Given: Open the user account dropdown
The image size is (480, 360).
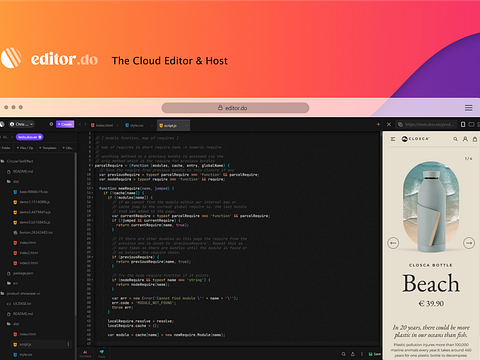Looking at the screenshot, I should (x=22, y=124).
